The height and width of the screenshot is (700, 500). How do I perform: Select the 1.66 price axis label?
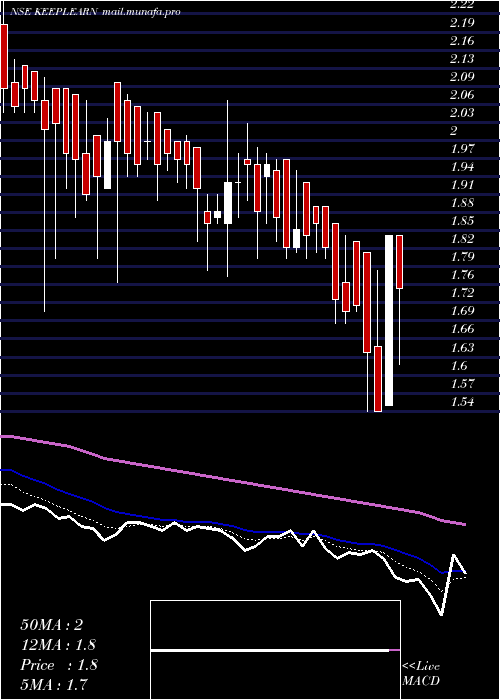462,329
